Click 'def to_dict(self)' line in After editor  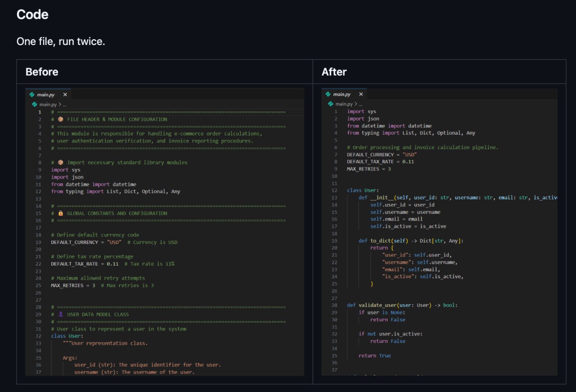click(x=411, y=241)
